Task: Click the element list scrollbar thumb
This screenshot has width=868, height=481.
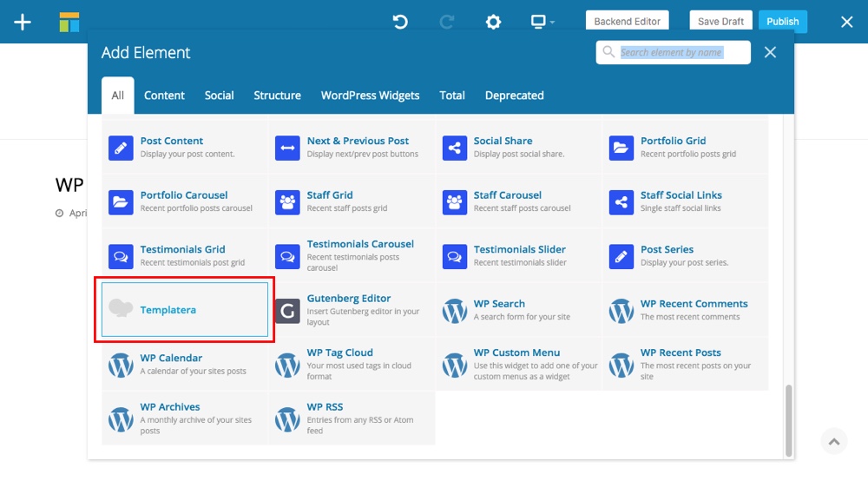Action: [788, 421]
